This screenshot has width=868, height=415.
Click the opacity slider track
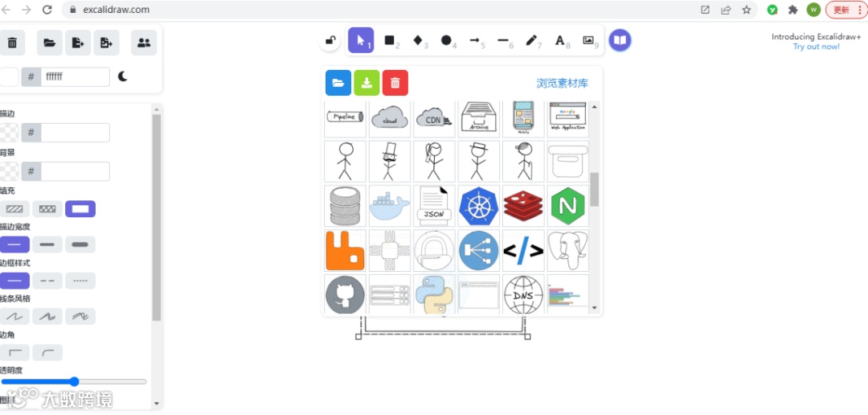point(74,382)
